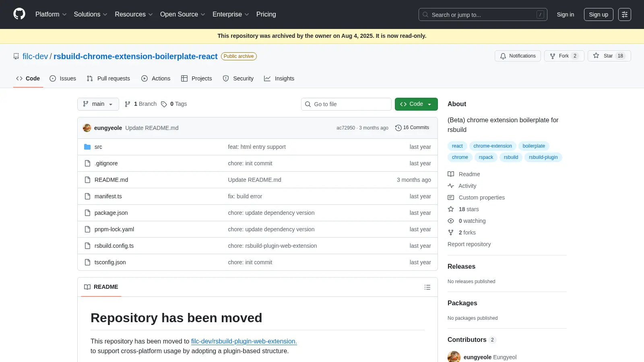Switch to the Code tab
The height and width of the screenshot is (362, 644).
[x=28, y=78]
